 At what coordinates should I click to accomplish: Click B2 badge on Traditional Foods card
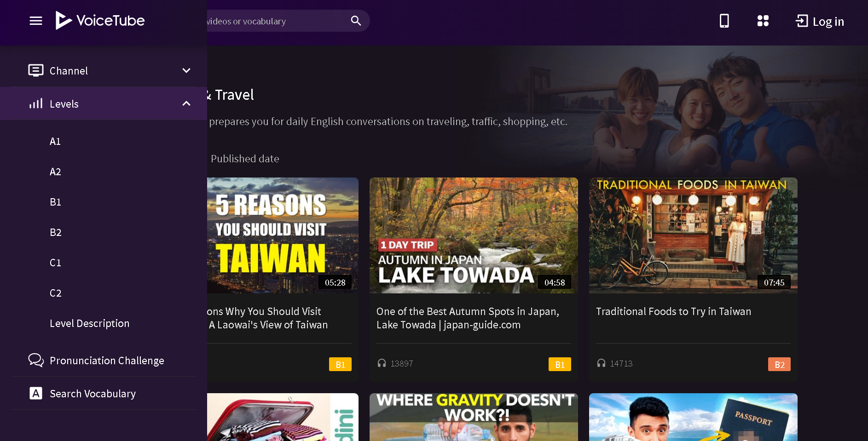[x=779, y=364]
